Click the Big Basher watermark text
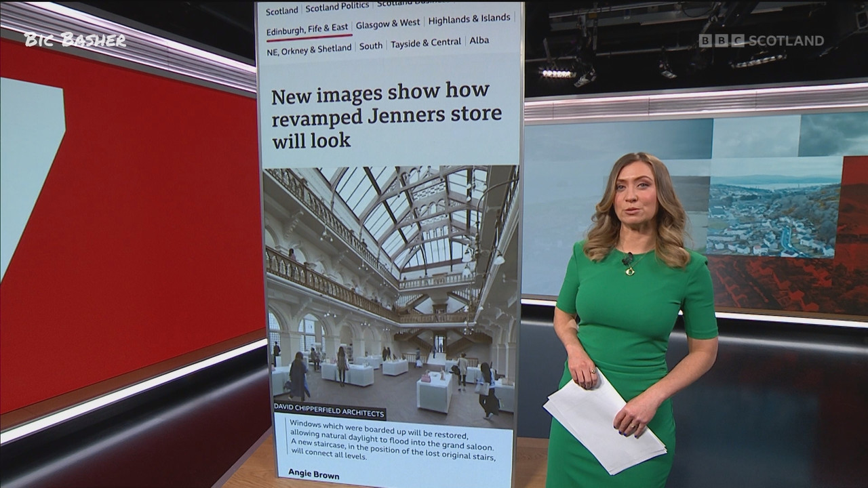The image size is (868, 488). (x=75, y=40)
